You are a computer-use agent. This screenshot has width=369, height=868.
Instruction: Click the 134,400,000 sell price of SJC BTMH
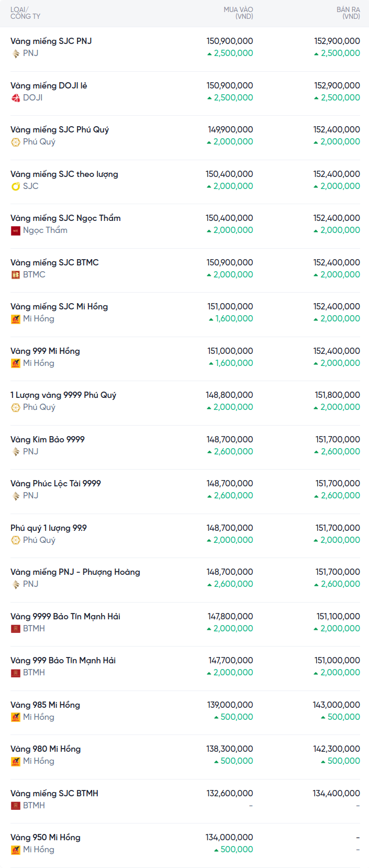tap(336, 793)
